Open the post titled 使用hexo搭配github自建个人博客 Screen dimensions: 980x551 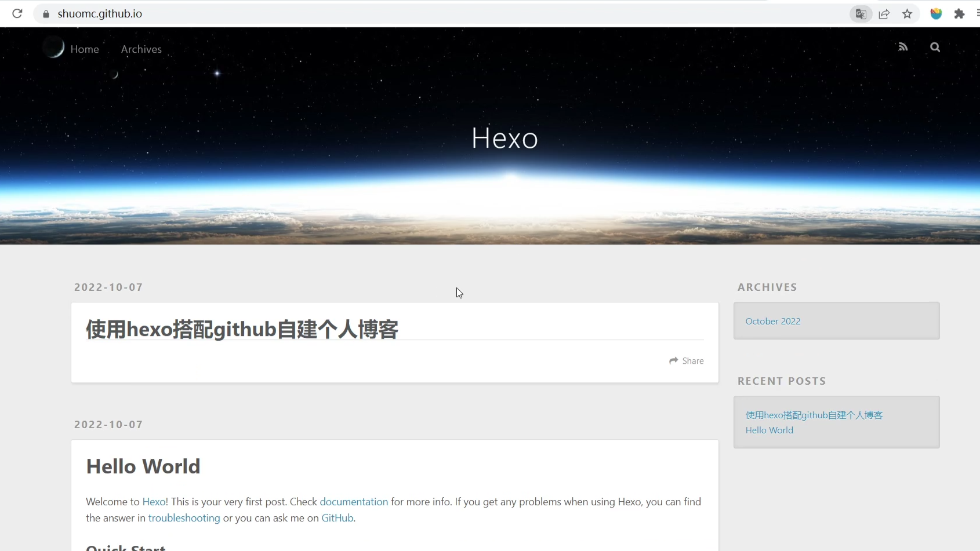tap(242, 329)
